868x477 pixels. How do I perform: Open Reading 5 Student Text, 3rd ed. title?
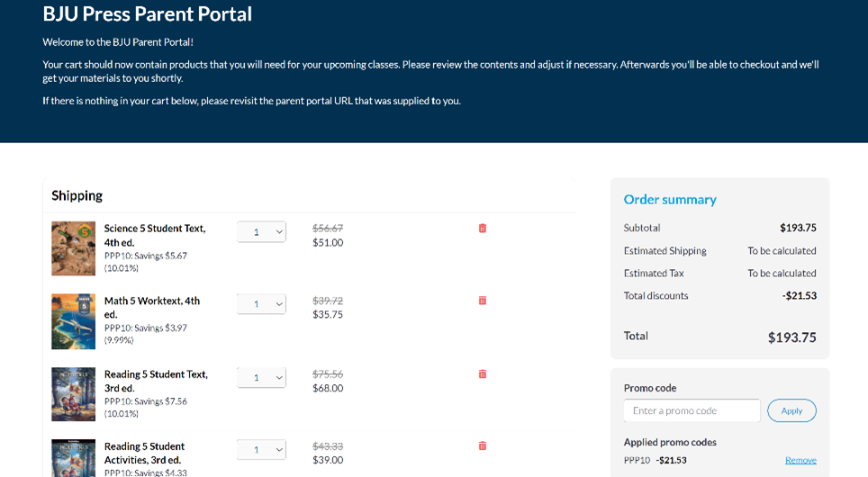(x=156, y=382)
